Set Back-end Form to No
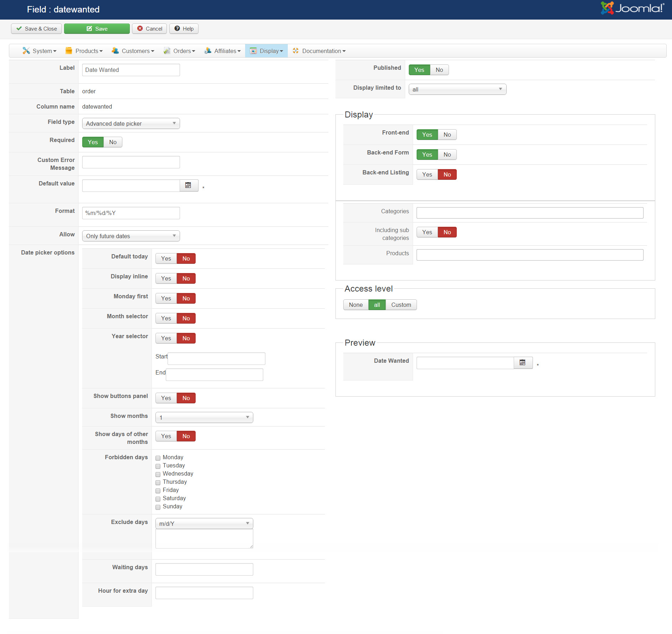Viewport: 672px width, 634px height. pyautogui.click(x=447, y=154)
